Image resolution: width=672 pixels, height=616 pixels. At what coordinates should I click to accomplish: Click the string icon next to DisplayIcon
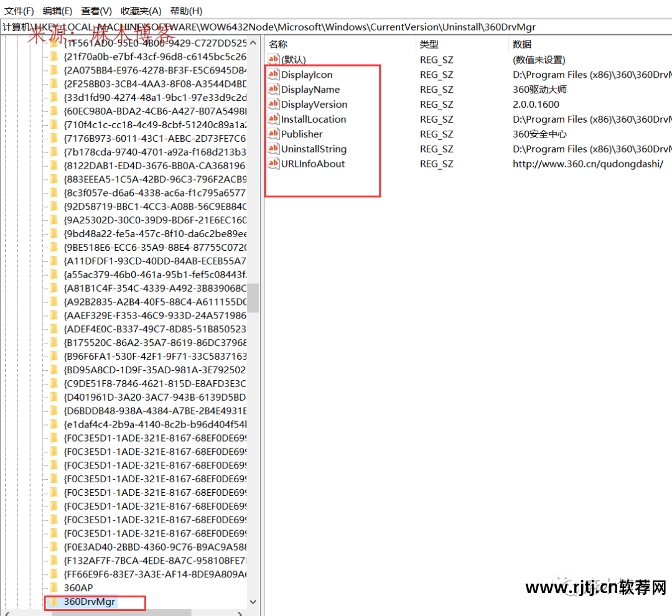coord(273,74)
